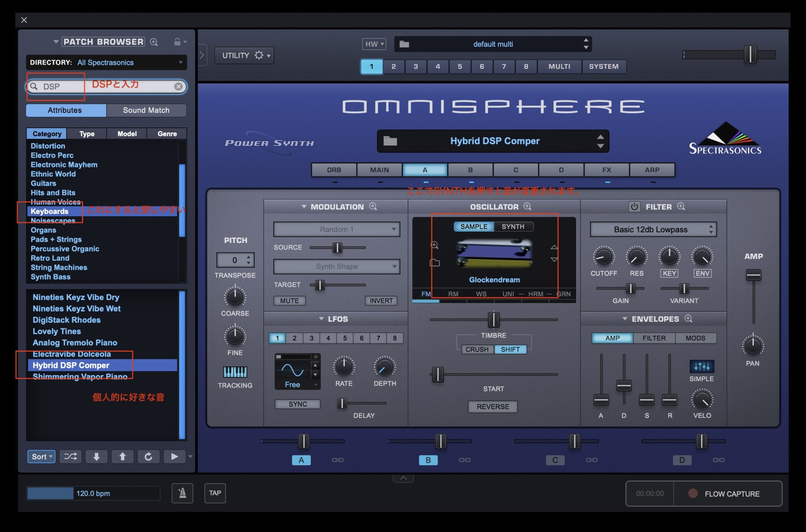
Task: Switch the oscillator from SAMPLE to SYNTH
Action: pos(513,226)
